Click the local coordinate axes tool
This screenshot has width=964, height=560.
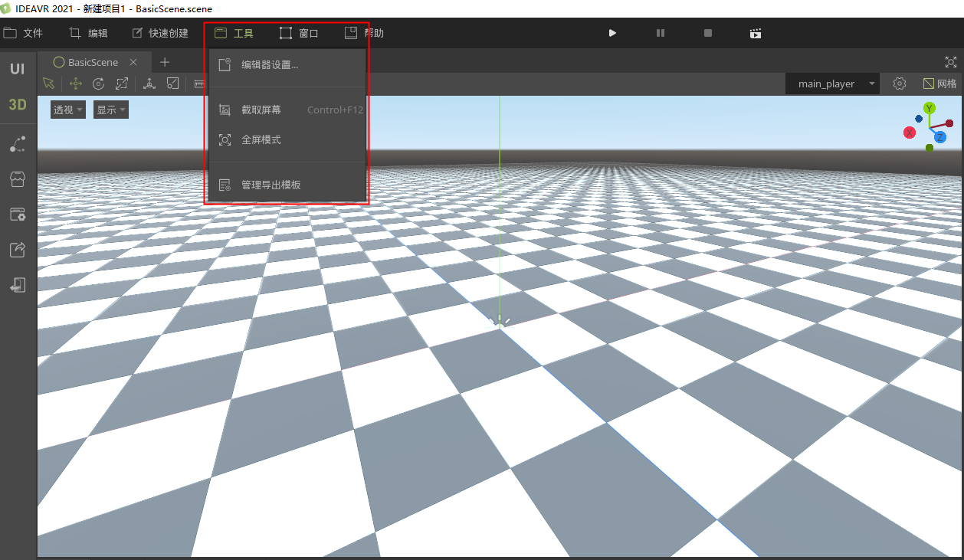(x=149, y=84)
